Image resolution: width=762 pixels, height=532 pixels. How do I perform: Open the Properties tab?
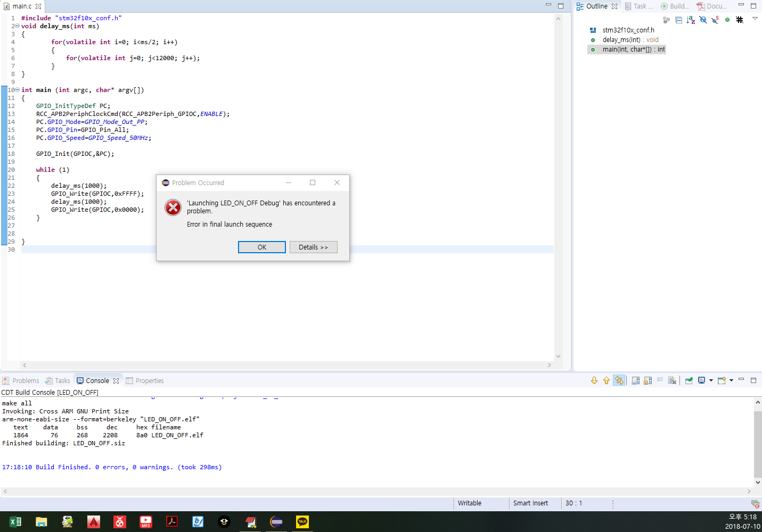pos(144,380)
